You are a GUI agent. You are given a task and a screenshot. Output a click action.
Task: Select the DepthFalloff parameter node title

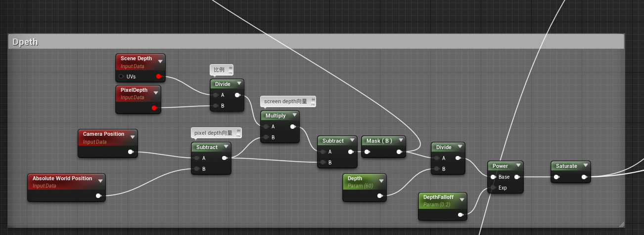tap(438, 197)
